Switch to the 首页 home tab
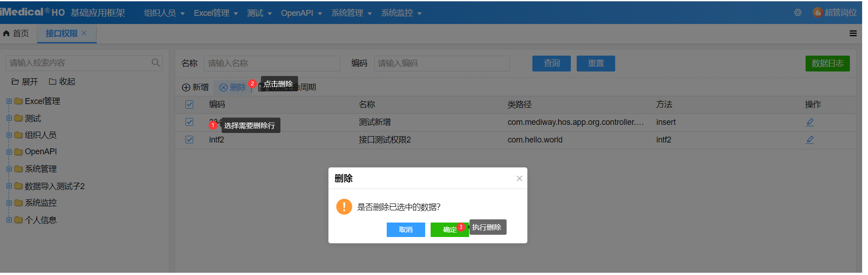Screen dimensions: 868x275 (16, 33)
